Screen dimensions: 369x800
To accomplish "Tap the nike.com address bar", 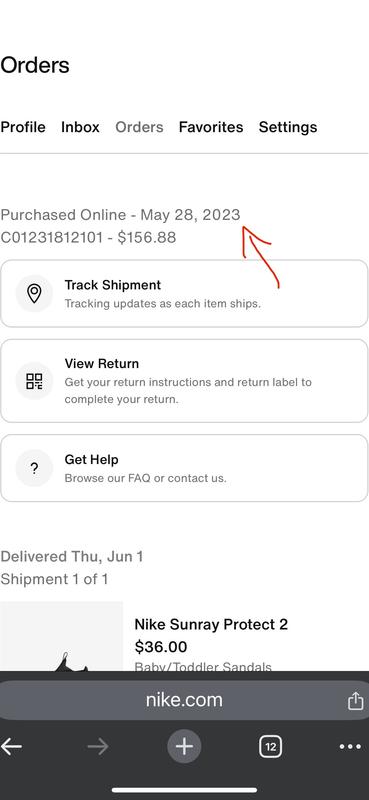I will point(184,700).
